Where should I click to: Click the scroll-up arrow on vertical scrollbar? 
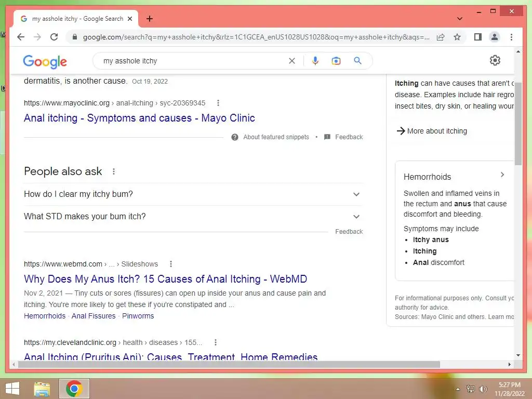click(x=518, y=51)
